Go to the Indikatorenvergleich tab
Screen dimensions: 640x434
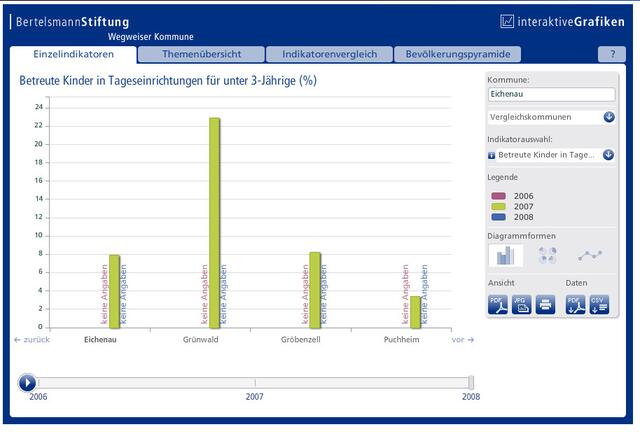[329, 54]
